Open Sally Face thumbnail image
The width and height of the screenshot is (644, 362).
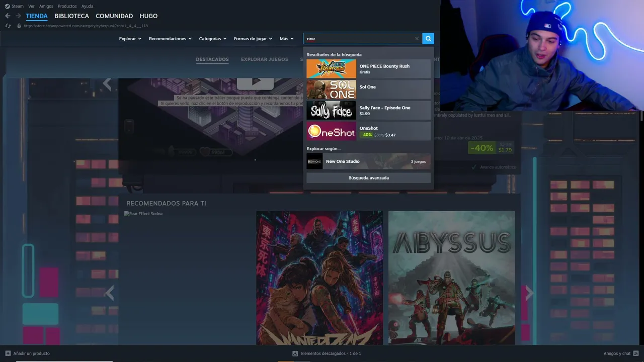coord(331,110)
